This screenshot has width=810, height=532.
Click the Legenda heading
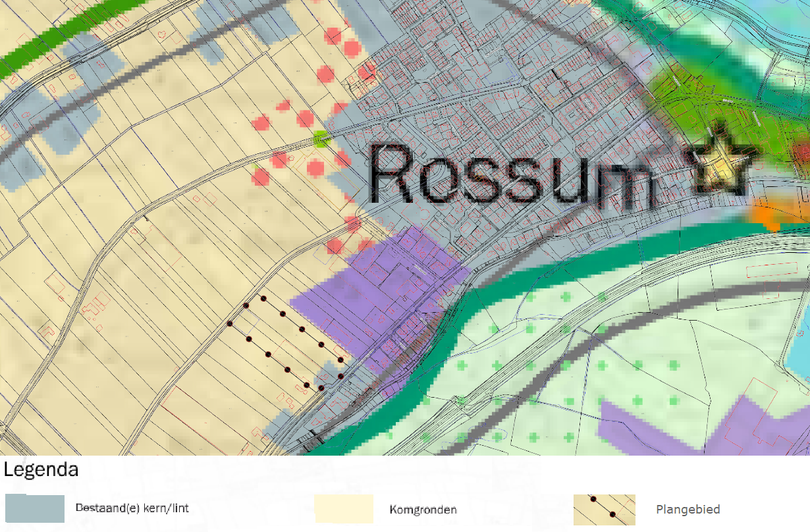[41, 471]
